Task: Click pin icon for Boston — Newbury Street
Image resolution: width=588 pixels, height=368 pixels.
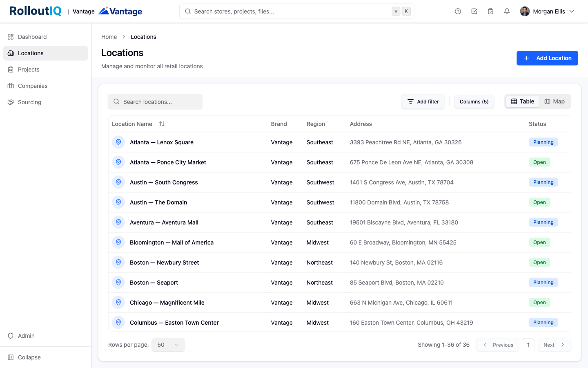Action: 118,263
